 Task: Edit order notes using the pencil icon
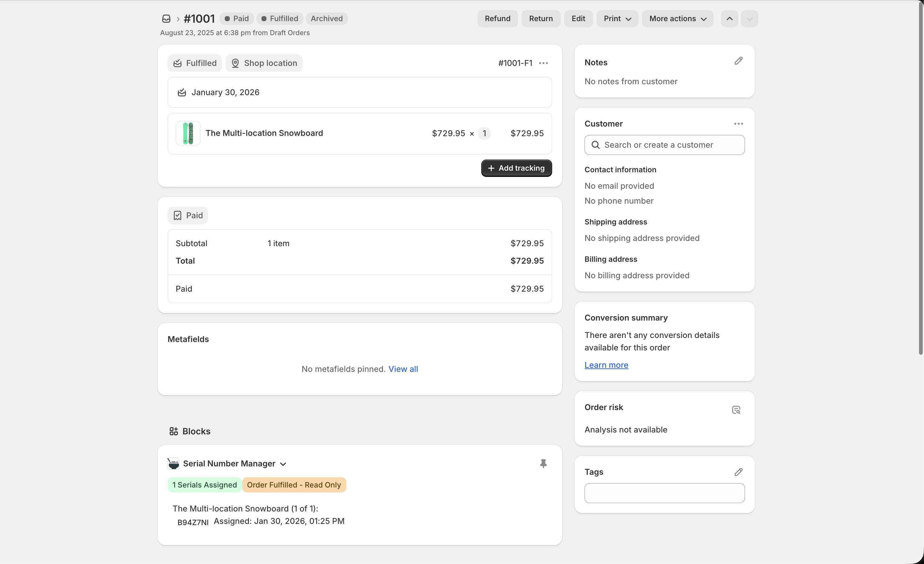[738, 61]
